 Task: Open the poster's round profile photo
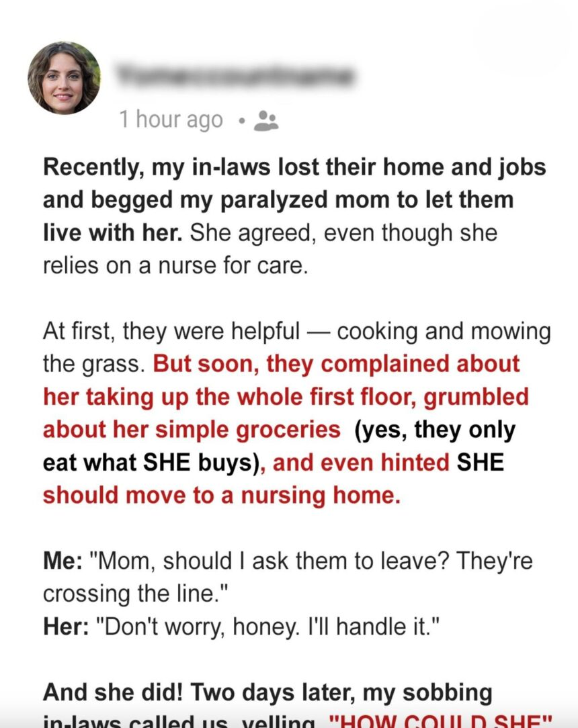point(64,78)
